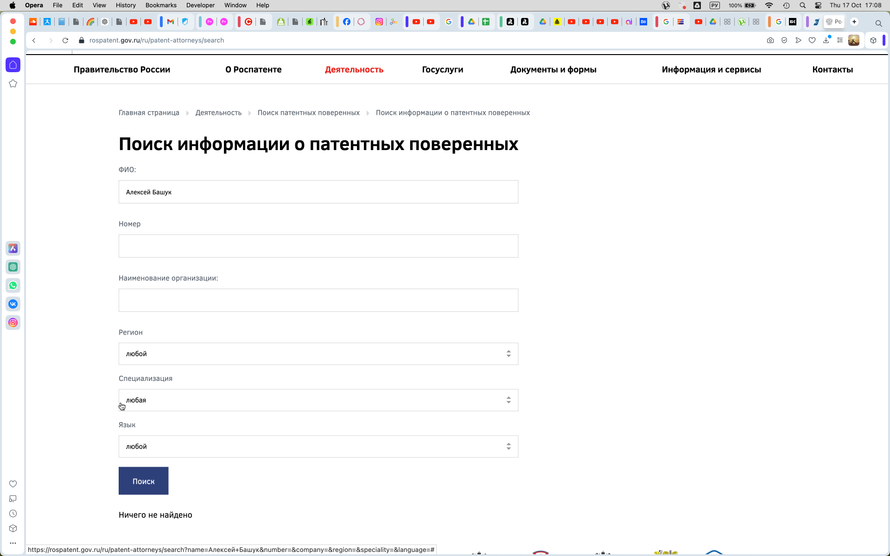Switch to the SoundCloud tab
The image size is (890, 556).
[x=32, y=22]
